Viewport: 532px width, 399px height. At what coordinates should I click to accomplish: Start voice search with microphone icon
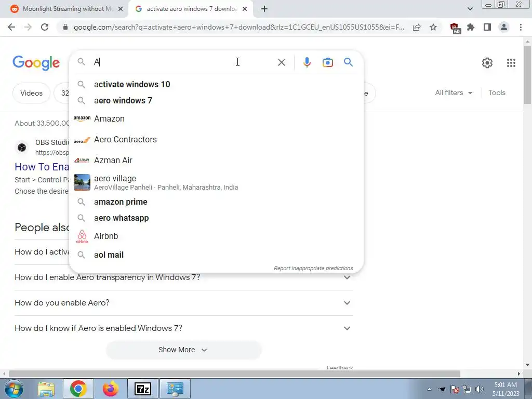[307, 62]
